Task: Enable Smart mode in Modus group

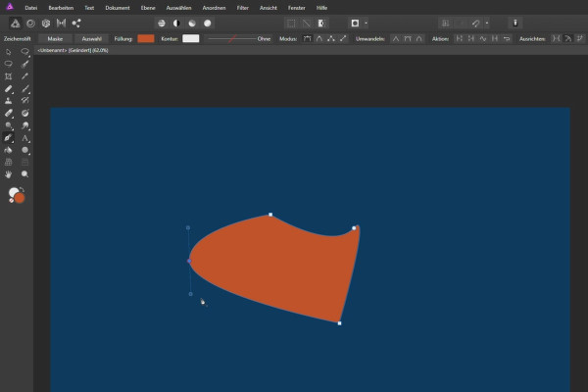Action: coord(319,38)
